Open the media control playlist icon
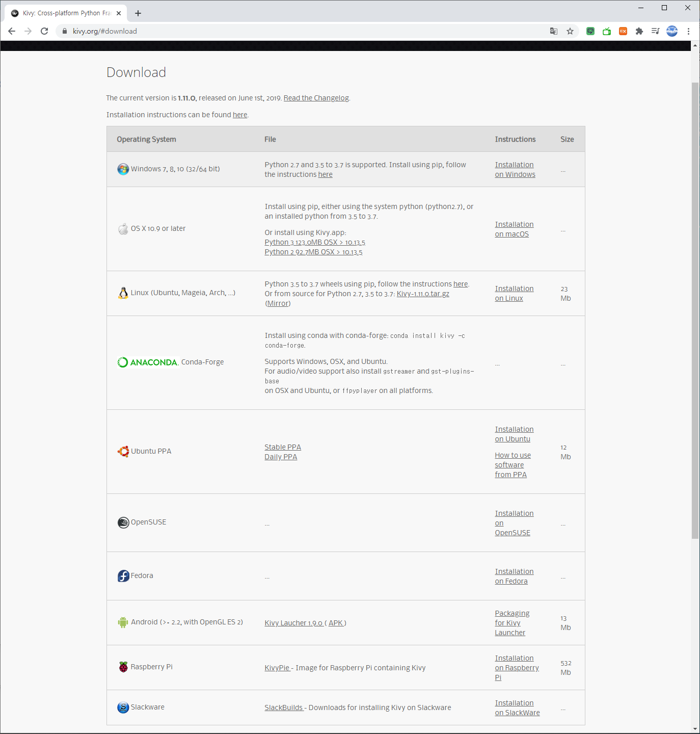Viewport: 700px width, 734px height. [656, 31]
